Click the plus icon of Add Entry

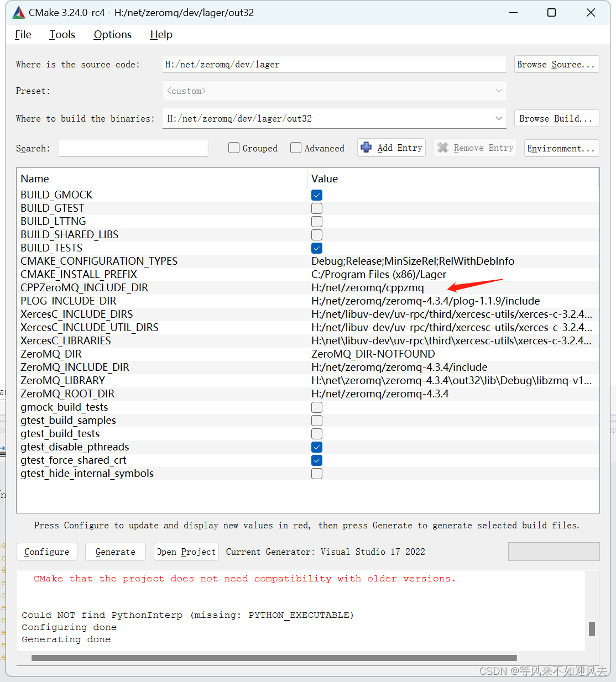366,148
